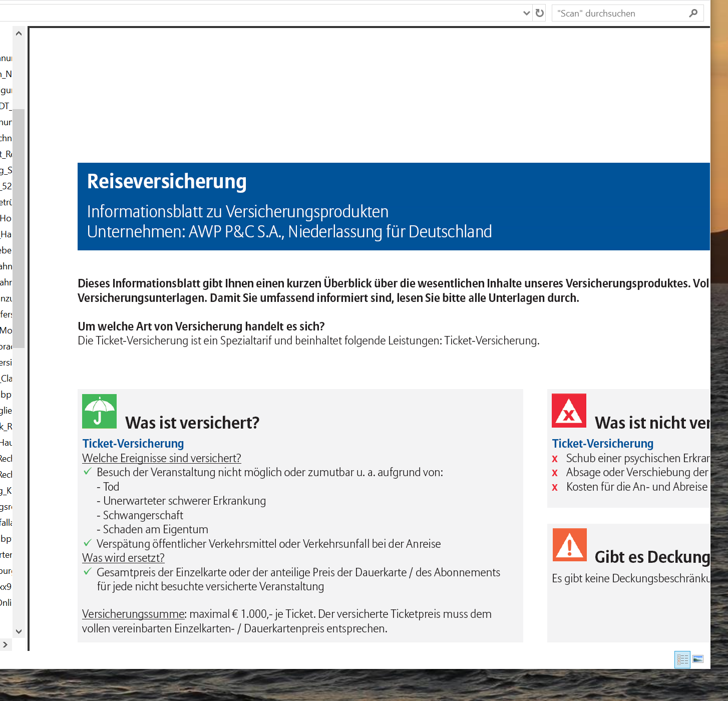Click the magnifier search icon

click(693, 13)
